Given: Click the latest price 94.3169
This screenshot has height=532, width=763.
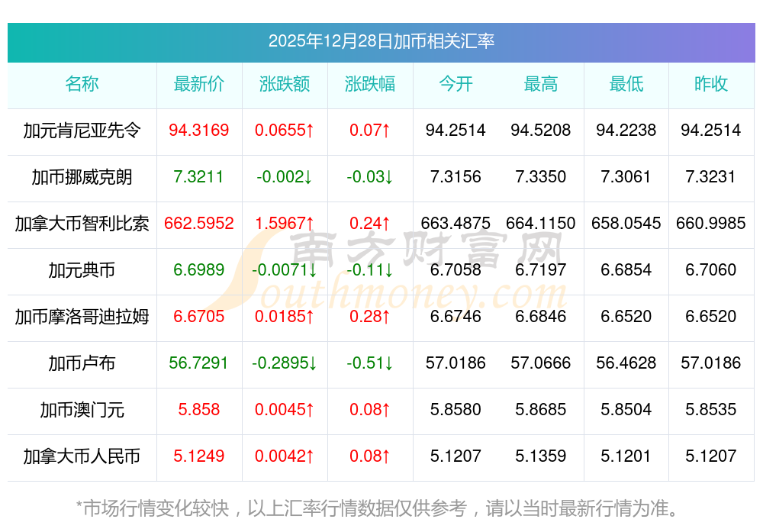Looking at the screenshot, I should coord(199,130).
